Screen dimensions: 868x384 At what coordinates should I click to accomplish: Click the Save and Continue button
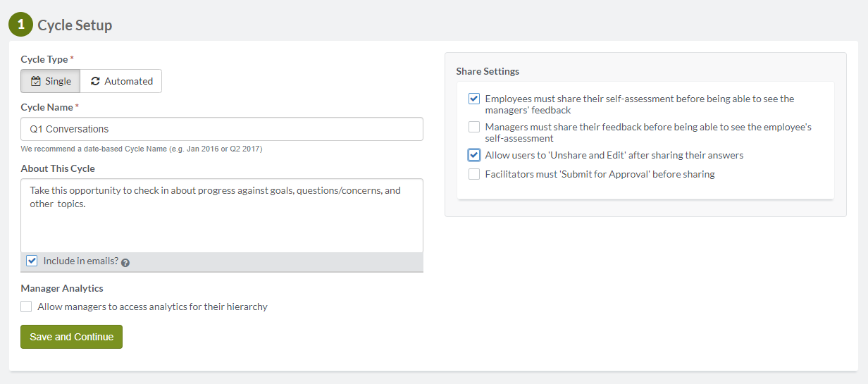coord(71,337)
